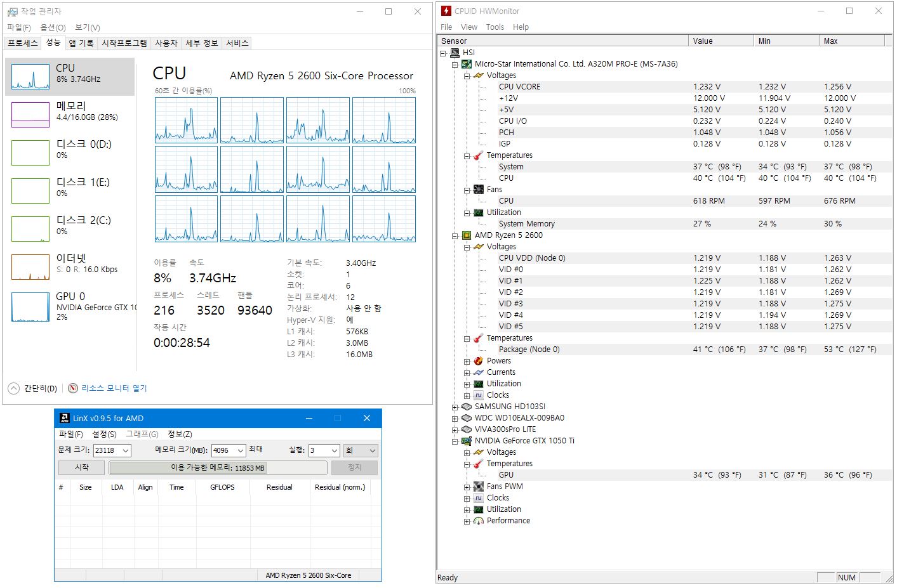Collapse the NVIDIA GeForce GTX 1050 Ti node
Screen dimensions: 897x588
click(x=455, y=441)
